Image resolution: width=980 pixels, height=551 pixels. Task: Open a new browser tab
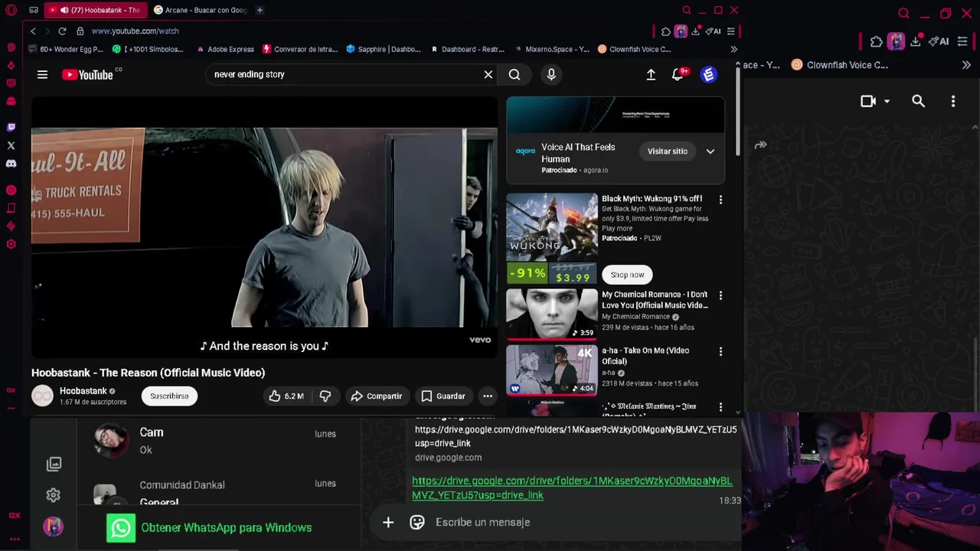tap(260, 10)
